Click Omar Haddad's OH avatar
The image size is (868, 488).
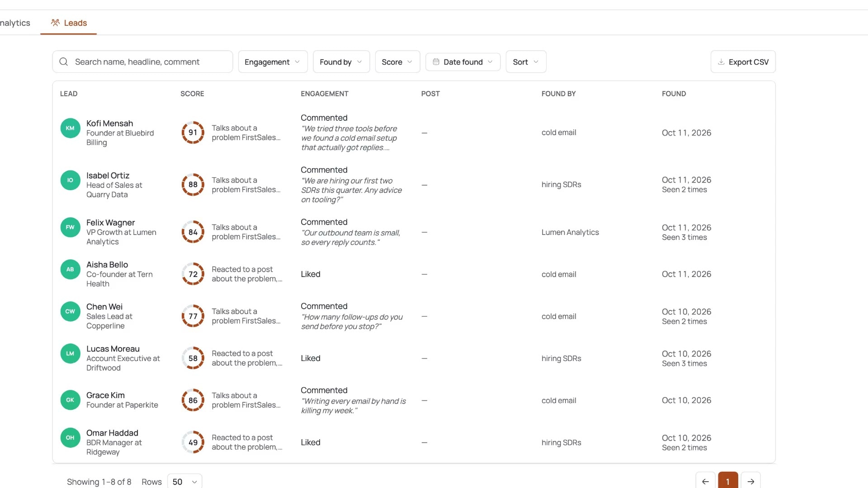click(70, 437)
